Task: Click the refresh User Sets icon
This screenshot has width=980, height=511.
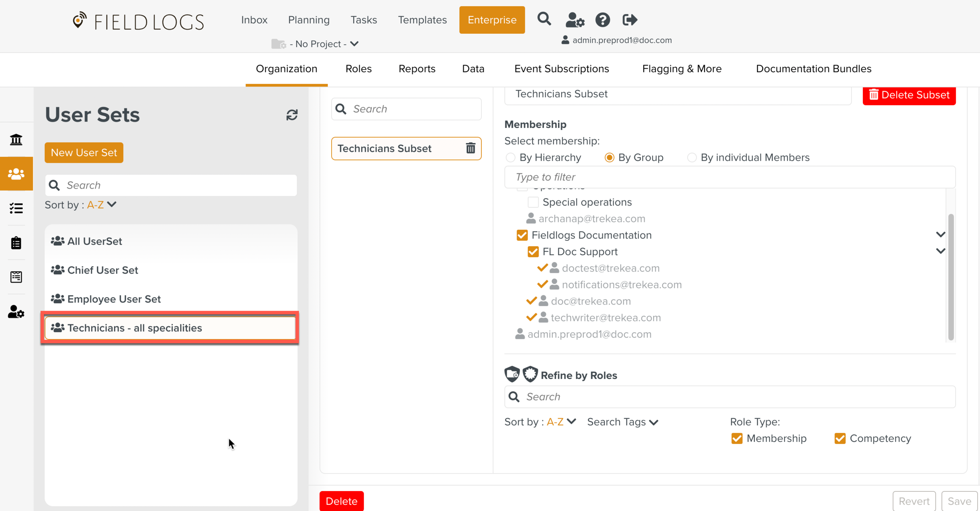Action: [x=292, y=115]
